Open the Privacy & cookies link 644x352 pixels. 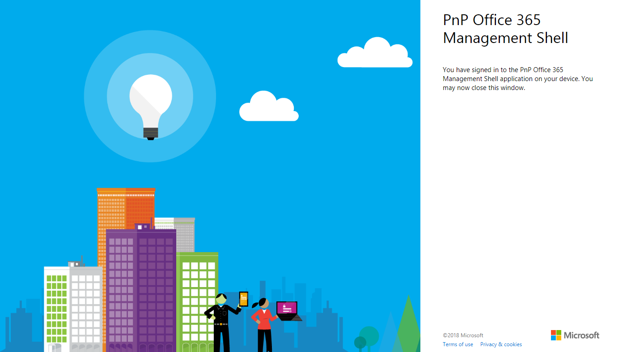(x=501, y=344)
